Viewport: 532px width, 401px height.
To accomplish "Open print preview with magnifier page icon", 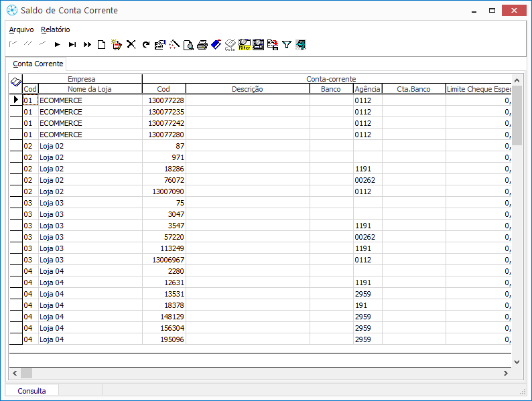I will [189, 45].
